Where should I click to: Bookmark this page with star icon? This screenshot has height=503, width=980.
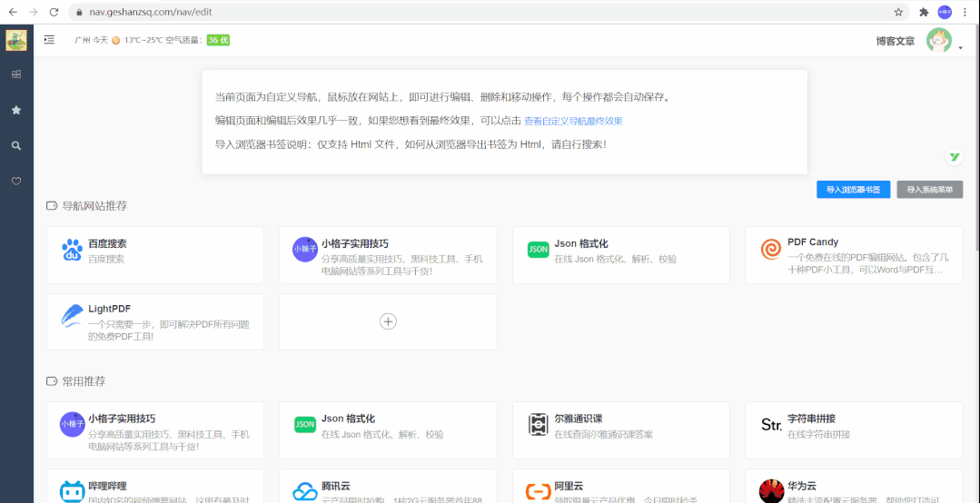coord(898,12)
